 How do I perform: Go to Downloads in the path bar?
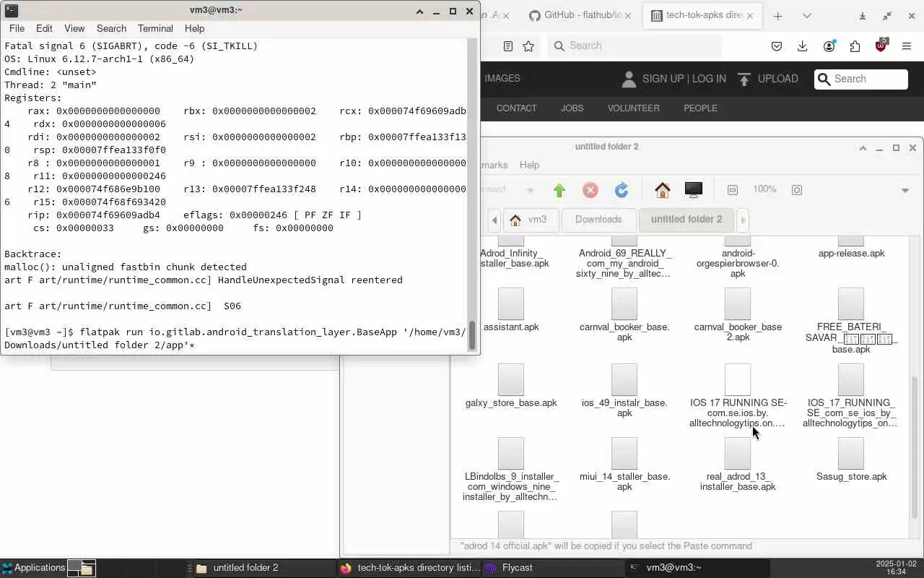(598, 220)
